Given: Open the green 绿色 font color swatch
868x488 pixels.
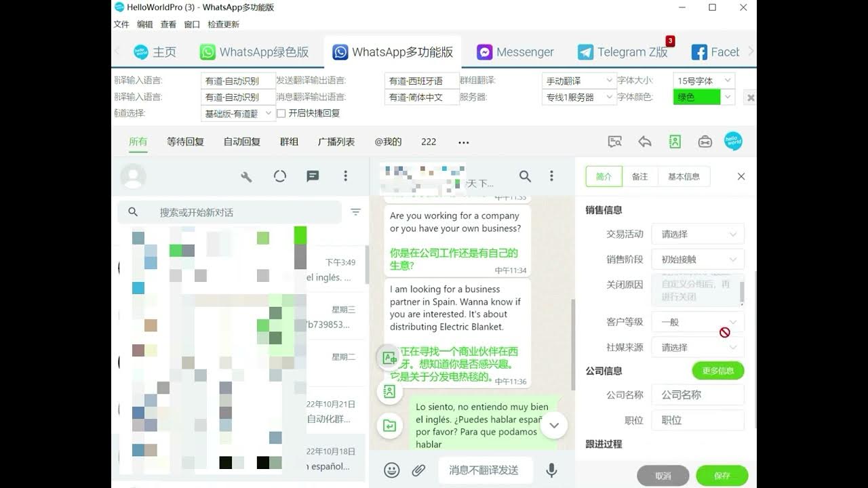Looking at the screenshot, I should 704,97.
